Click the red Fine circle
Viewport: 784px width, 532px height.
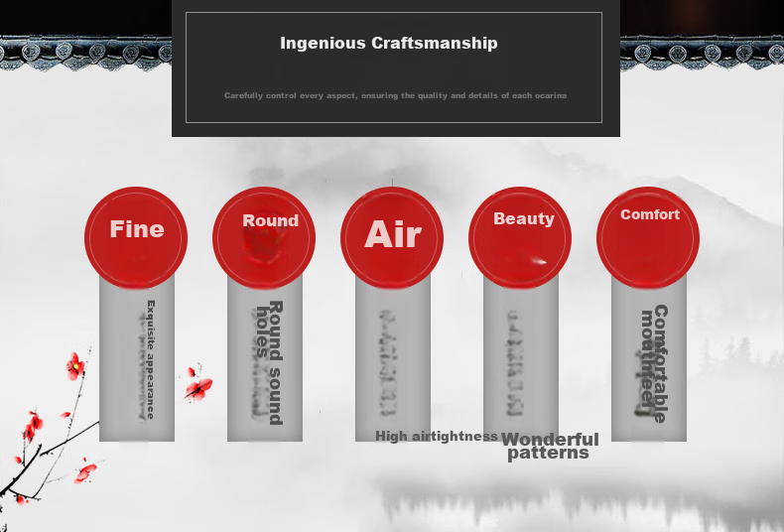pyautogui.click(x=136, y=238)
